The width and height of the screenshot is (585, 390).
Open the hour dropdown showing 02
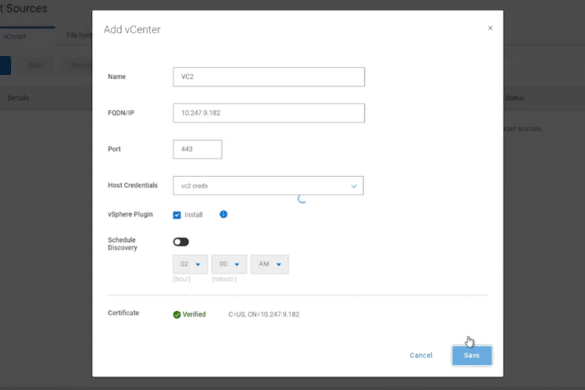tap(190, 264)
